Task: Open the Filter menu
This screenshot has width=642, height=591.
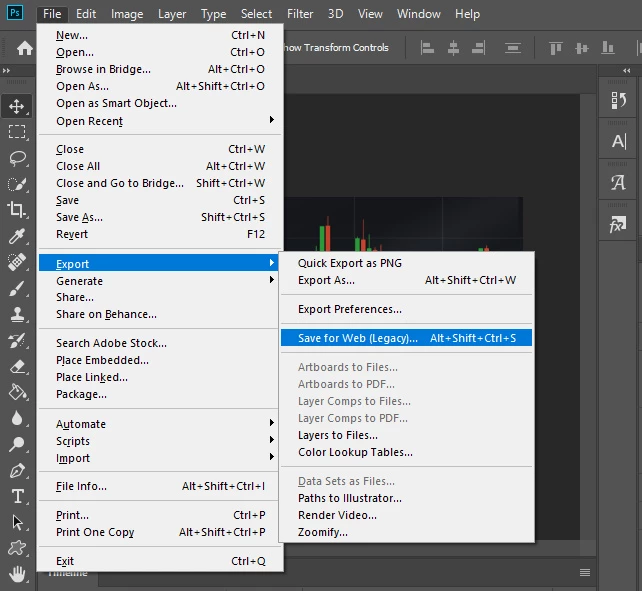Action: (x=300, y=14)
